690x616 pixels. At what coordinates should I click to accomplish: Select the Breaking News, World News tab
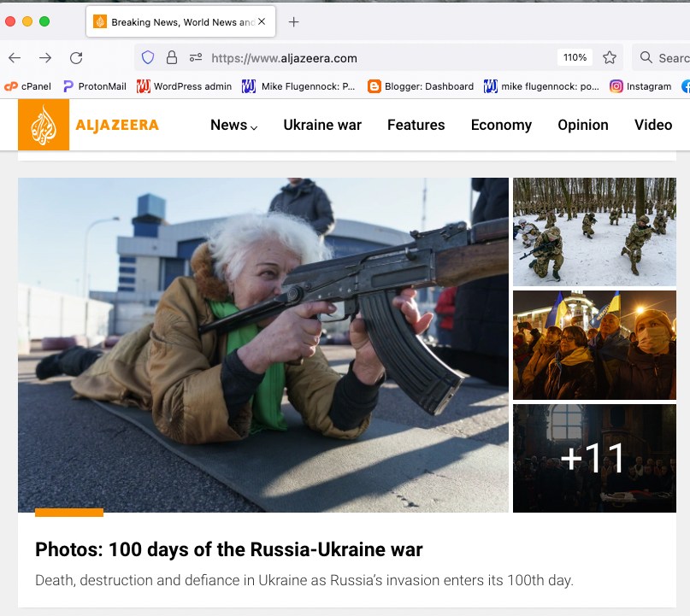pos(181,21)
